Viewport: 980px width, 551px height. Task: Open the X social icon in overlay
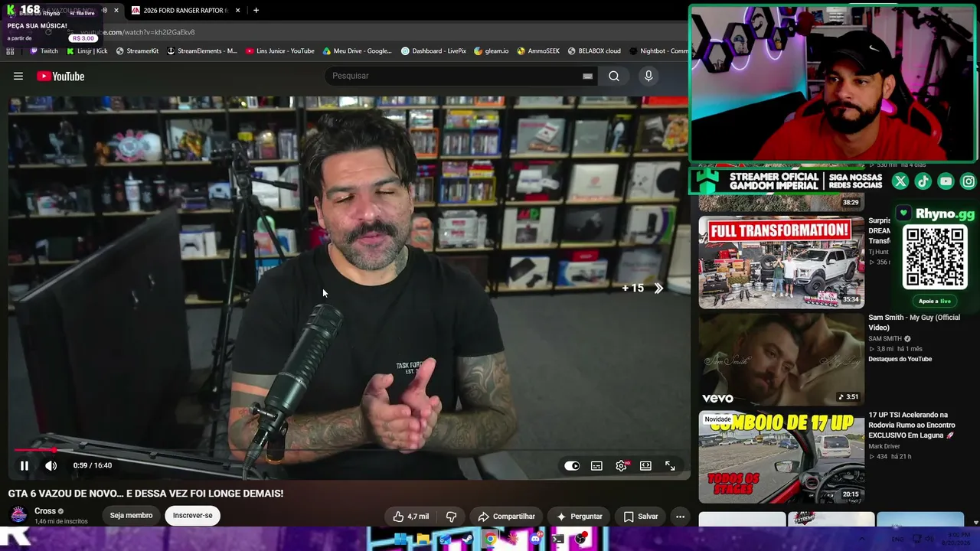click(900, 181)
